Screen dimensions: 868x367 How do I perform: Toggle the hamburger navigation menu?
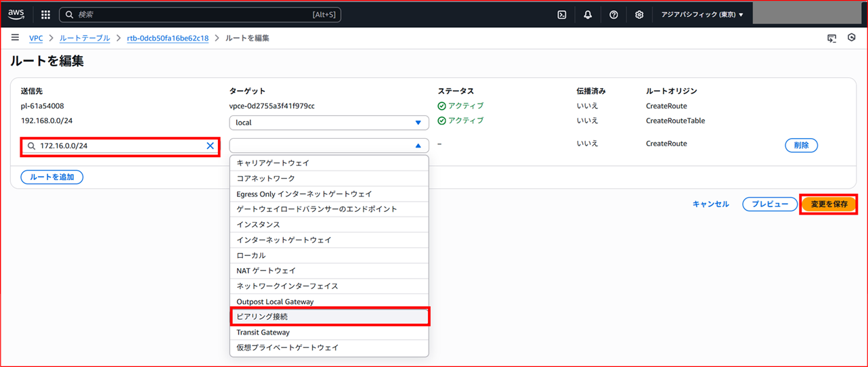(15, 38)
